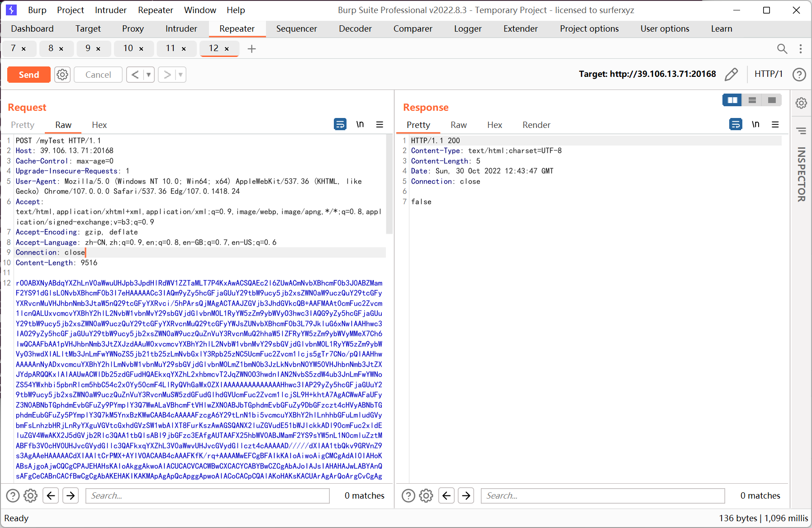
Task: Open Repeater send settings gear
Action: click(62, 75)
